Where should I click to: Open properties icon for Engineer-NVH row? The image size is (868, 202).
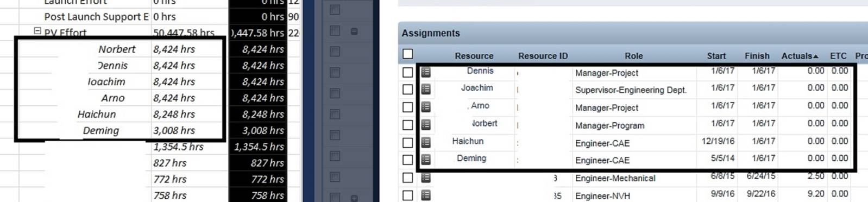(x=426, y=195)
